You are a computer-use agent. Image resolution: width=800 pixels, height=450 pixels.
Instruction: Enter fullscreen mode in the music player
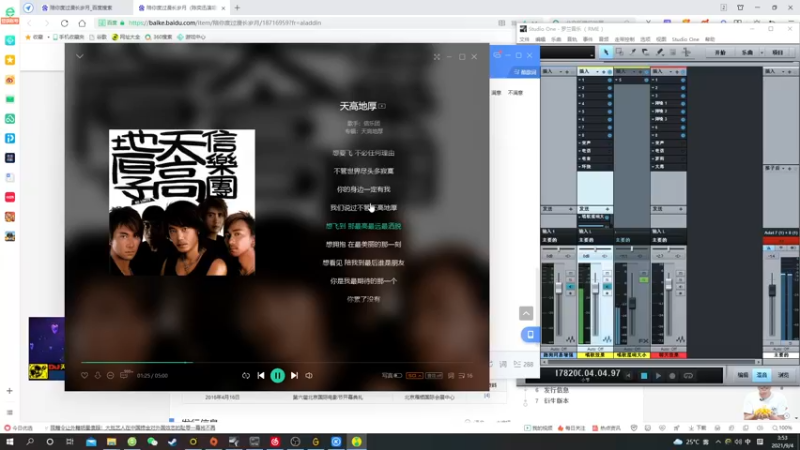(x=437, y=57)
